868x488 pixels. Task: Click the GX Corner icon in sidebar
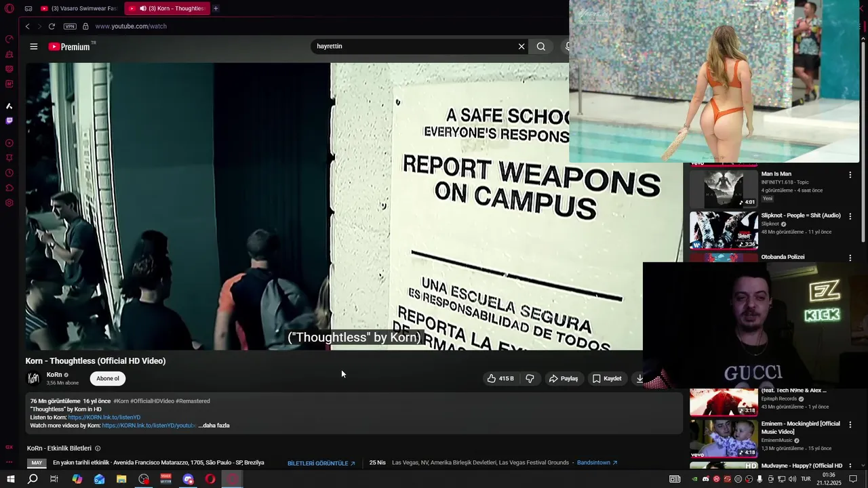[x=9, y=447]
